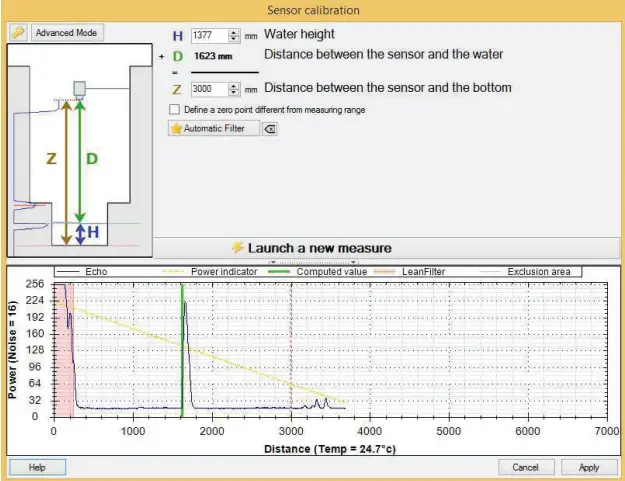Click the well diagram with Z, D, H arrows
Image resolution: width=625 pixels, height=481 pixels.
80,150
